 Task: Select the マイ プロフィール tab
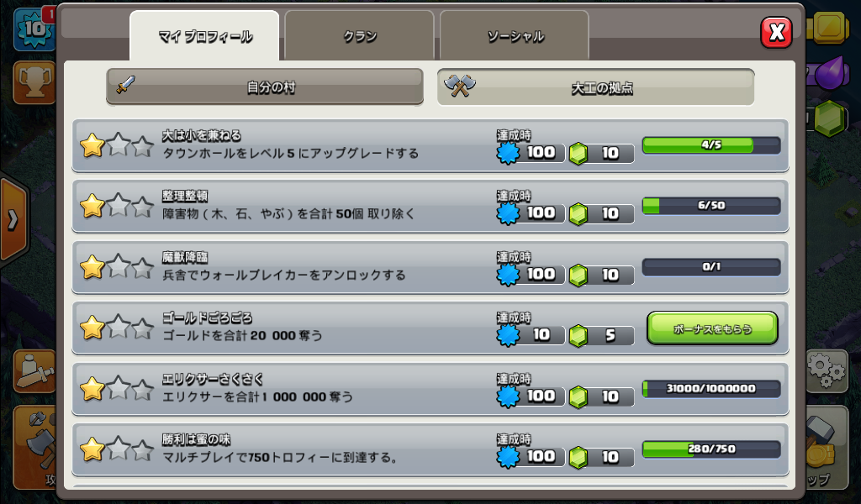click(x=204, y=35)
